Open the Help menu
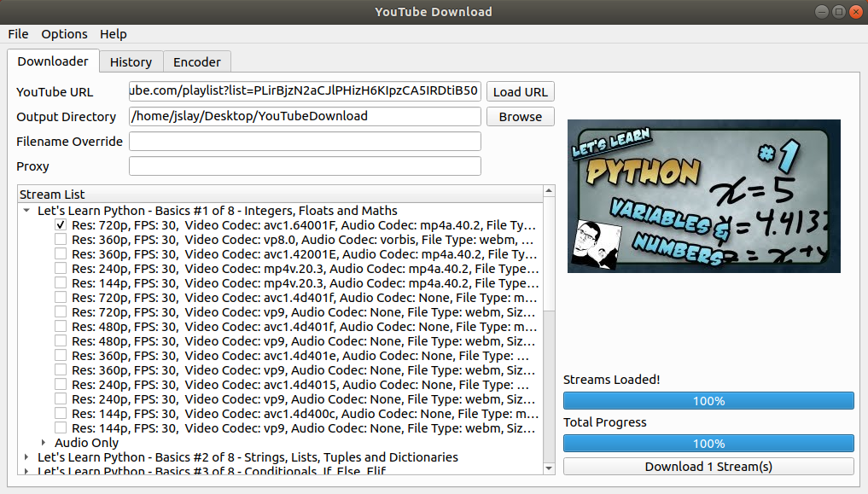Screen dimensions: 868x494 [113, 34]
